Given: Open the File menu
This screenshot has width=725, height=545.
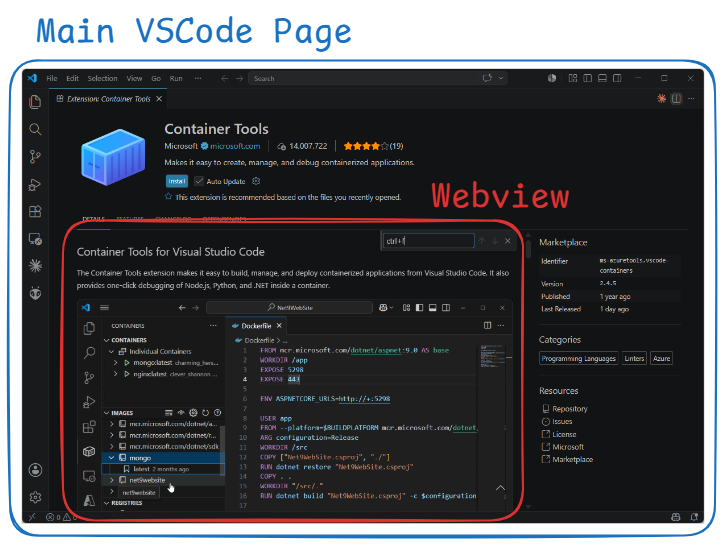Looking at the screenshot, I should (x=52, y=79).
